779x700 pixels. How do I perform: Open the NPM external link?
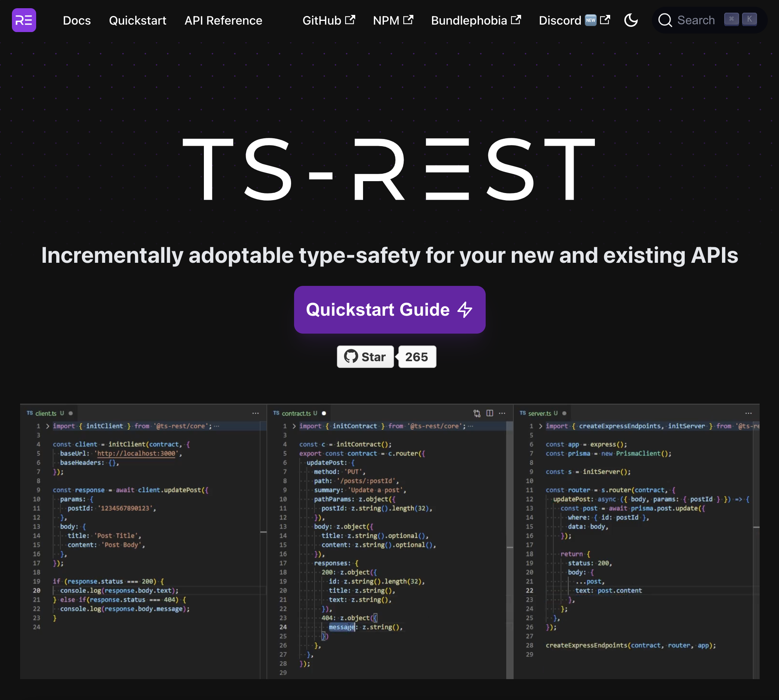point(393,21)
